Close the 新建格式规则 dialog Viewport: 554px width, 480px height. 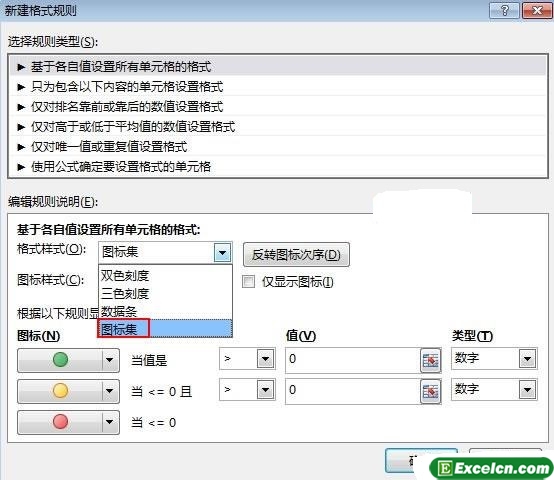click(x=537, y=11)
